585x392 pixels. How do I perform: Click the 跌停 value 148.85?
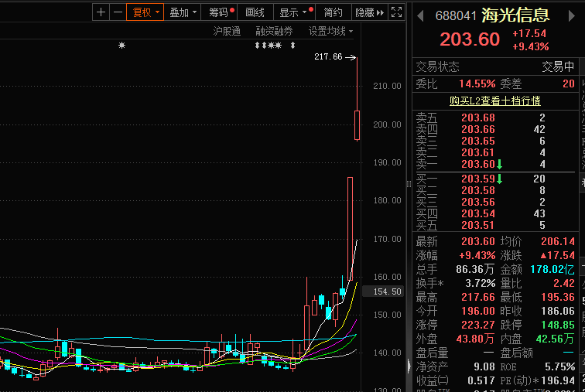point(558,325)
